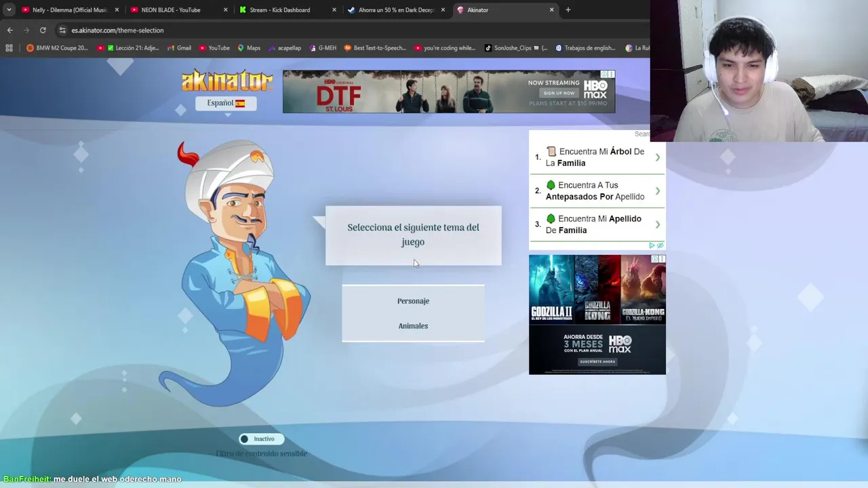
Task: Click chevron next to Apellido De Familia
Action: click(x=657, y=224)
